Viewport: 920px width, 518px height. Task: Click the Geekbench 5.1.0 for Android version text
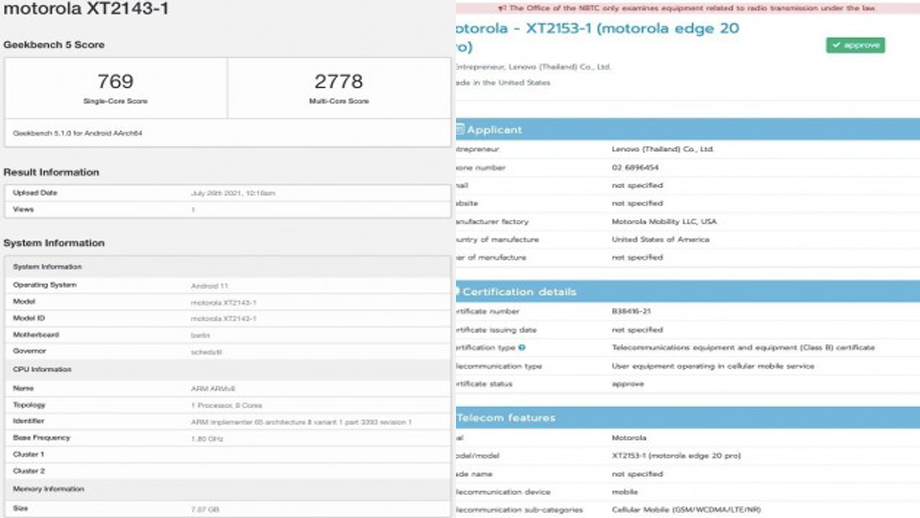pyautogui.click(x=77, y=133)
